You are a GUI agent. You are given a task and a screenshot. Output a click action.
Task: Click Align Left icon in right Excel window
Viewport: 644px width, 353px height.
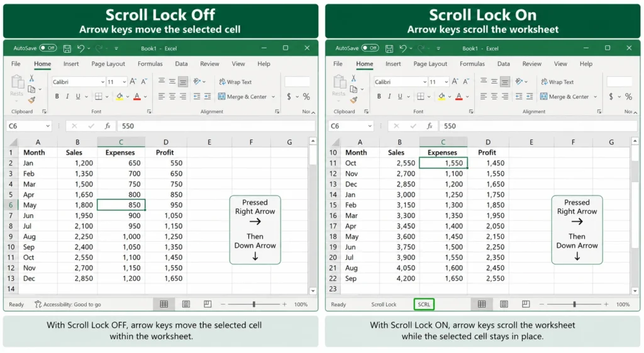tap(484, 96)
